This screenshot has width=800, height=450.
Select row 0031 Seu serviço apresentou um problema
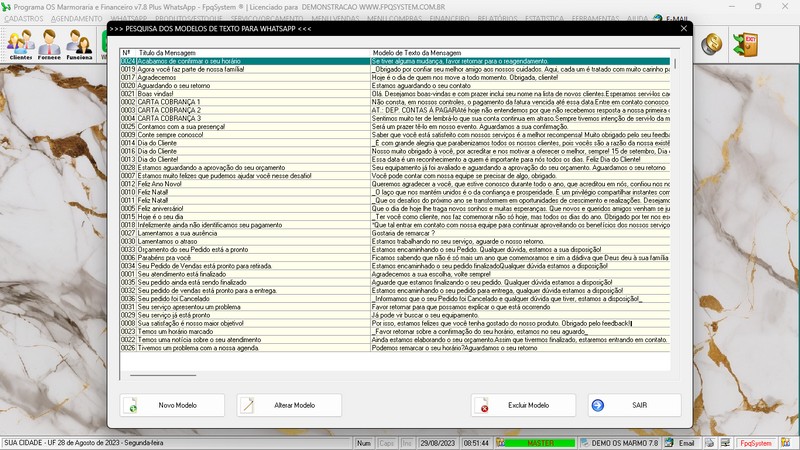coord(395,307)
